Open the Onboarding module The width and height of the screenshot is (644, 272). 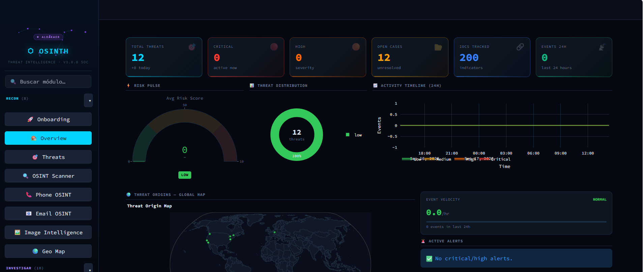coord(48,119)
